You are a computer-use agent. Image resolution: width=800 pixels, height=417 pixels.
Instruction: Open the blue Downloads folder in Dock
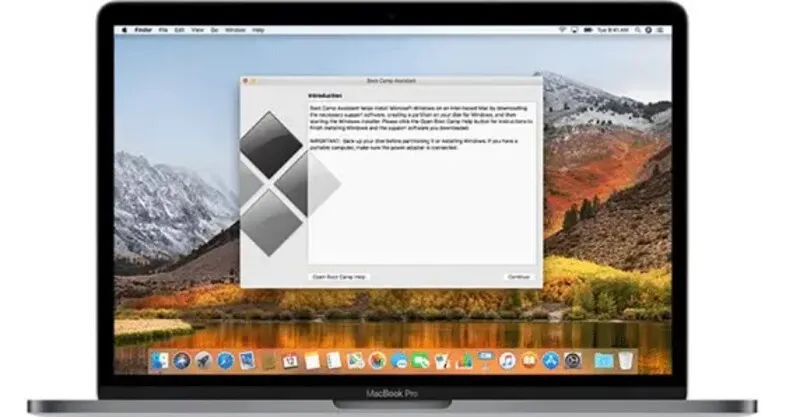(x=604, y=361)
